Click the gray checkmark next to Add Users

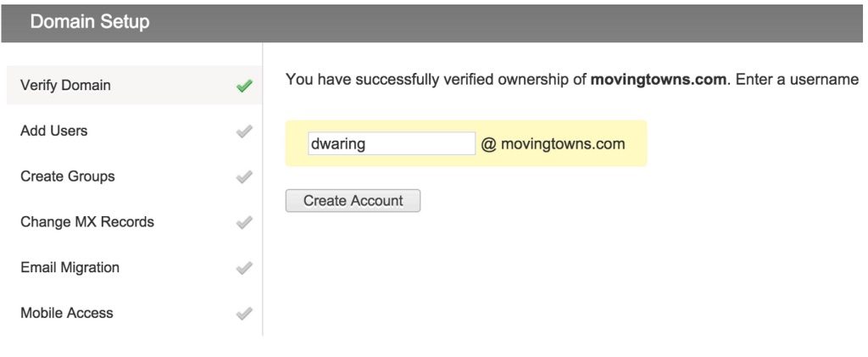point(244,131)
